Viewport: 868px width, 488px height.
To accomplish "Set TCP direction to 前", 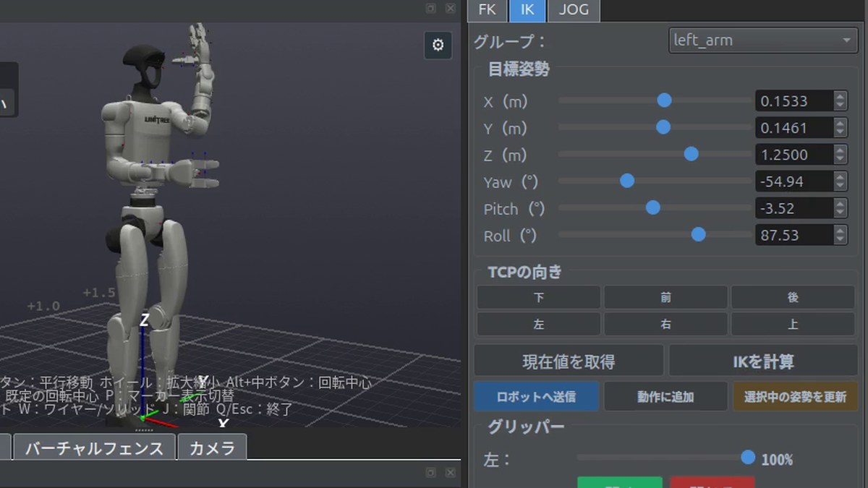I will 665,297.
